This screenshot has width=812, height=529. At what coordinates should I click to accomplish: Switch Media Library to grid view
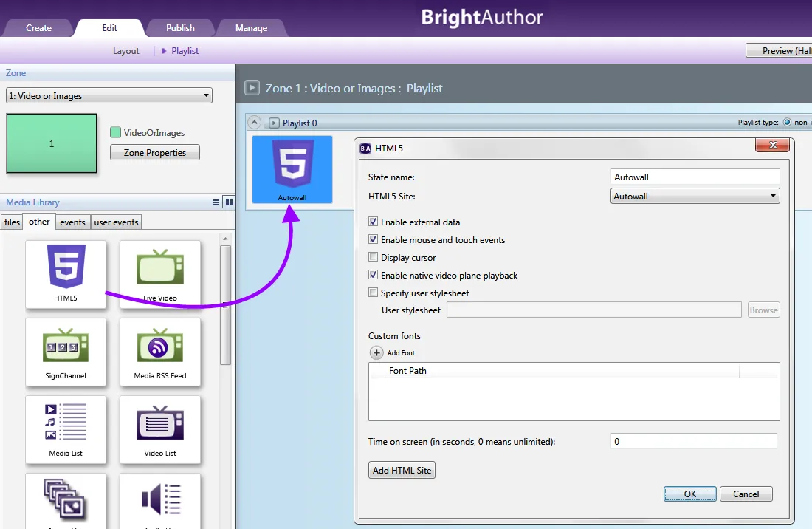[x=228, y=202]
